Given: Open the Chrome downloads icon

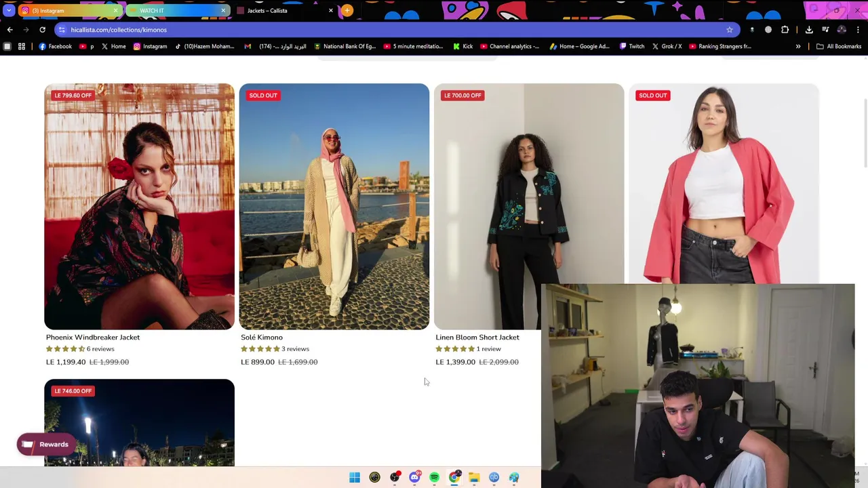Looking at the screenshot, I should click(x=809, y=30).
